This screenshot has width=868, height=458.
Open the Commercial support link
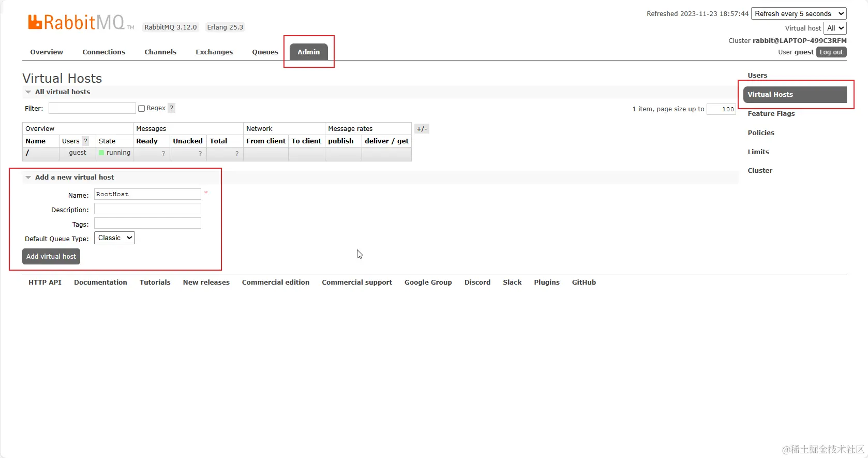tap(357, 282)
